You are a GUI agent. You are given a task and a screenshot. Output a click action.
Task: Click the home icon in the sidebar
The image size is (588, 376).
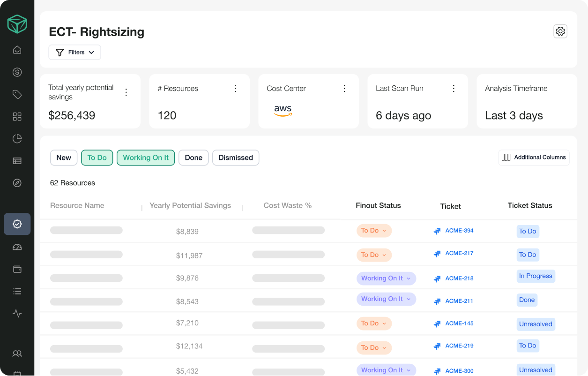(x=17, y=50)
